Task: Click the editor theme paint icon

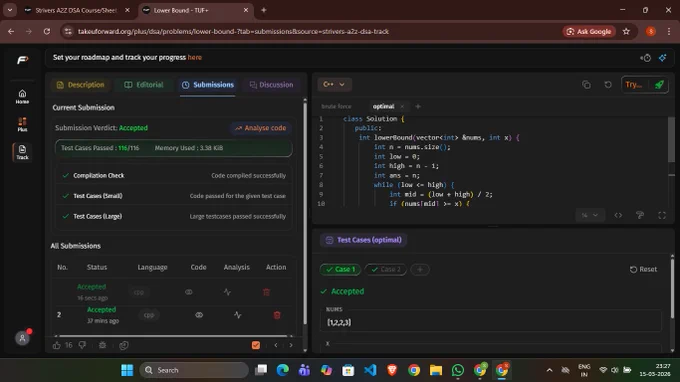Action: [640, 215]
